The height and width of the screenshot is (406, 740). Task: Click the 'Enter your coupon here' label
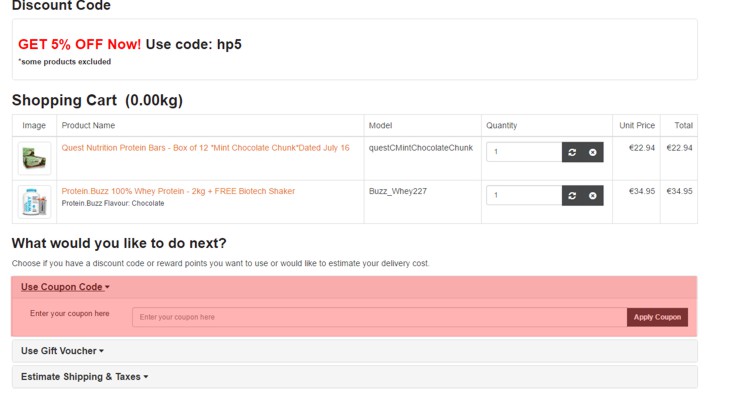click(69, 313)
